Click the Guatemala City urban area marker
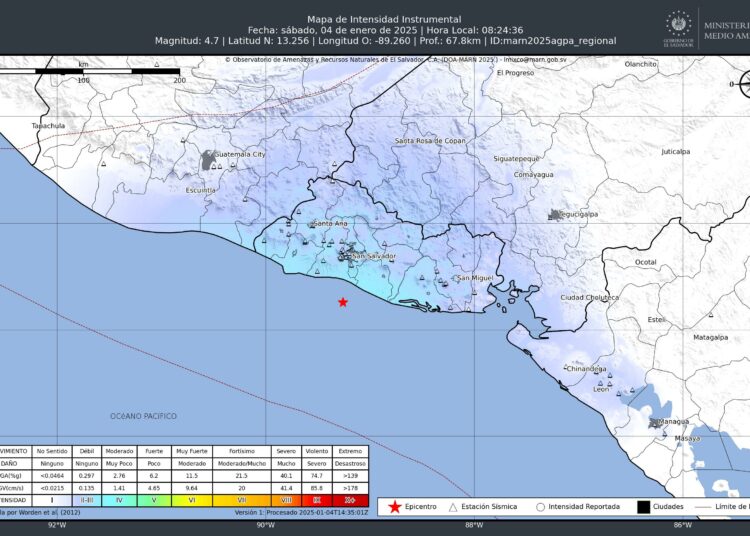This screenshot has width=750, height=536. (x=208, y=158)
